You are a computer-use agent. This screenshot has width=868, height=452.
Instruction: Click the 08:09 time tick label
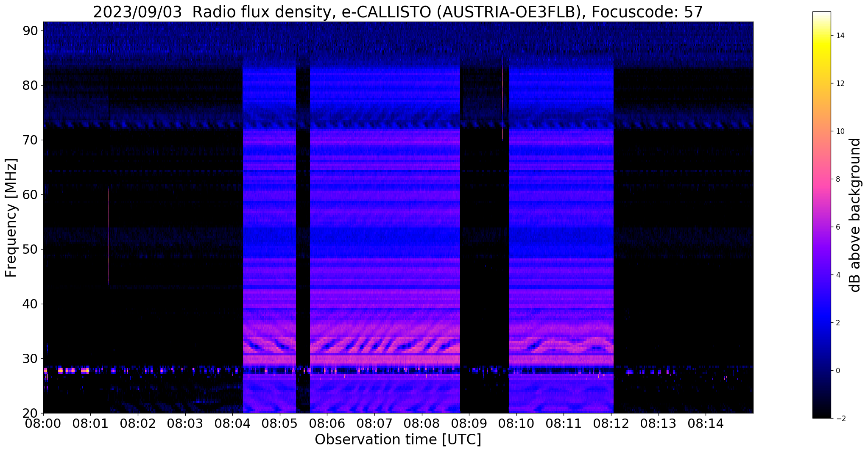(x=469, y=423)
